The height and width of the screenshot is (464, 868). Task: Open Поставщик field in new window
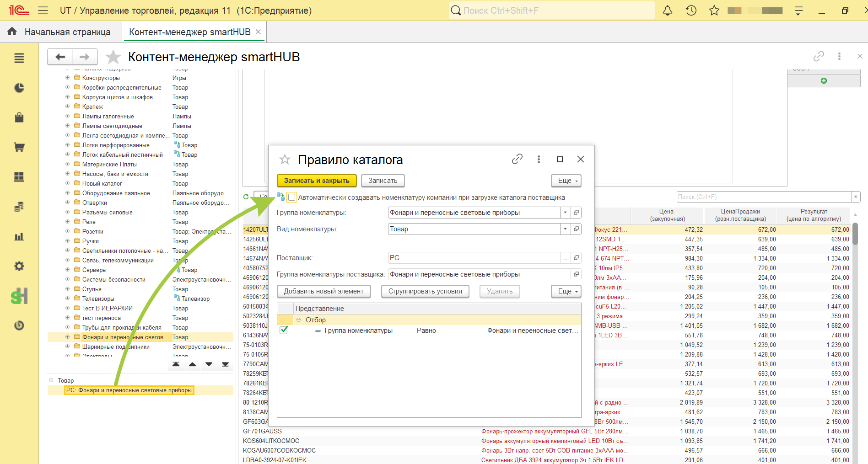[576, 258]
